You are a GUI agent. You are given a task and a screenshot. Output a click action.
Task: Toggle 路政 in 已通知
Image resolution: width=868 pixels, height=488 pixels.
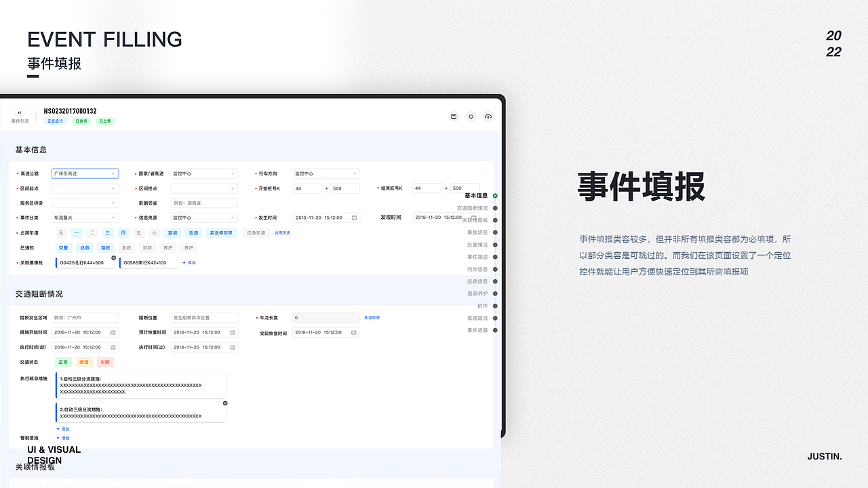tap(105, 248)
